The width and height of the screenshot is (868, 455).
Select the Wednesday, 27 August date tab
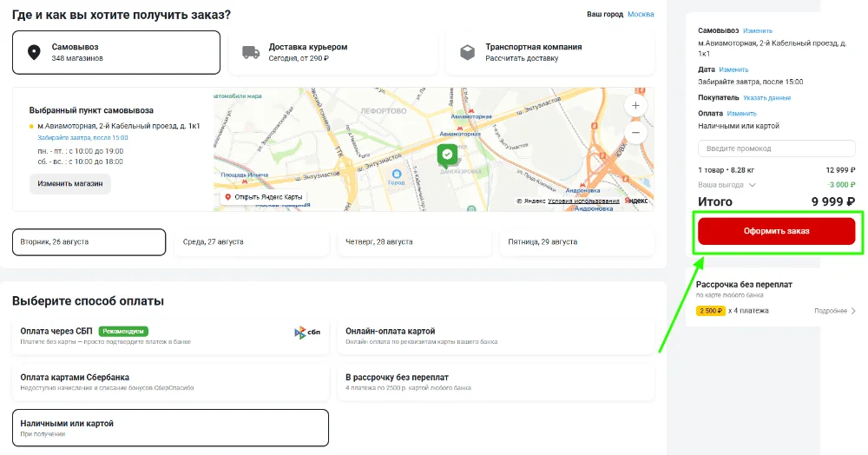[x=252, y=242]
